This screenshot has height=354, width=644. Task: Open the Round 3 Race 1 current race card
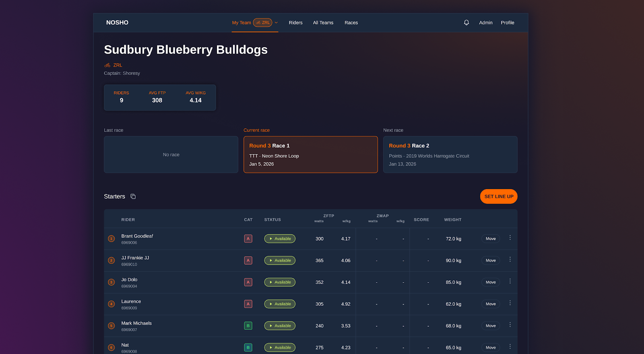(x=310, y=154)
